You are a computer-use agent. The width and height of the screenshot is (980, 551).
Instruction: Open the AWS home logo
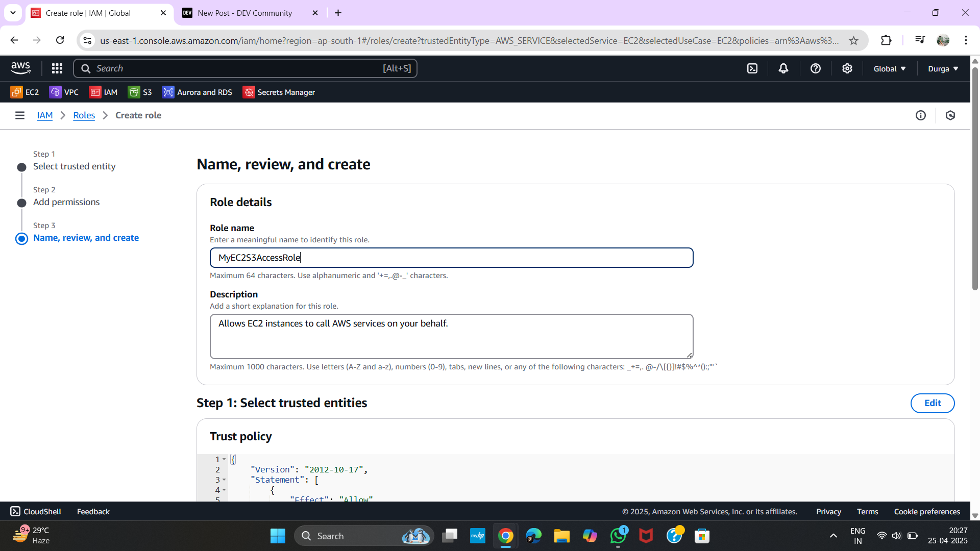coord(21,68)
